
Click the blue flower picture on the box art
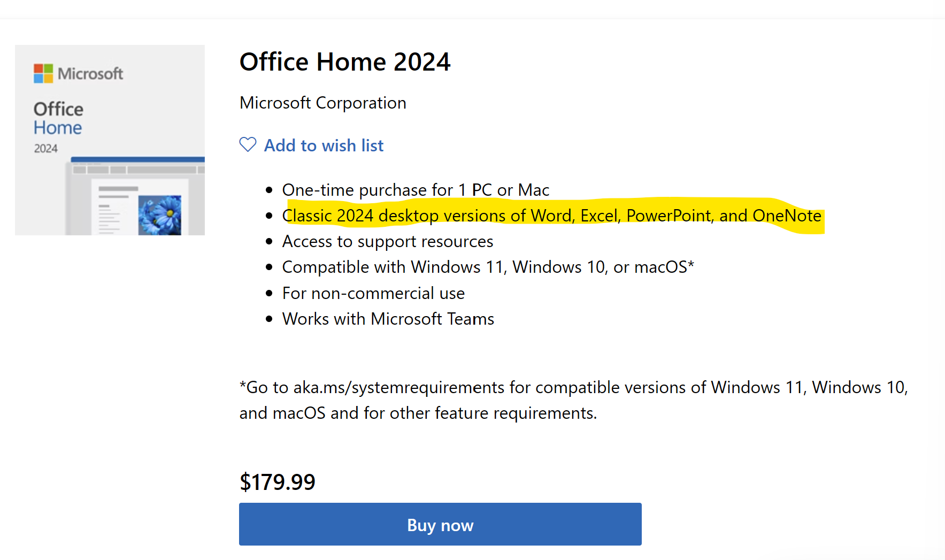tap(159, 215)
